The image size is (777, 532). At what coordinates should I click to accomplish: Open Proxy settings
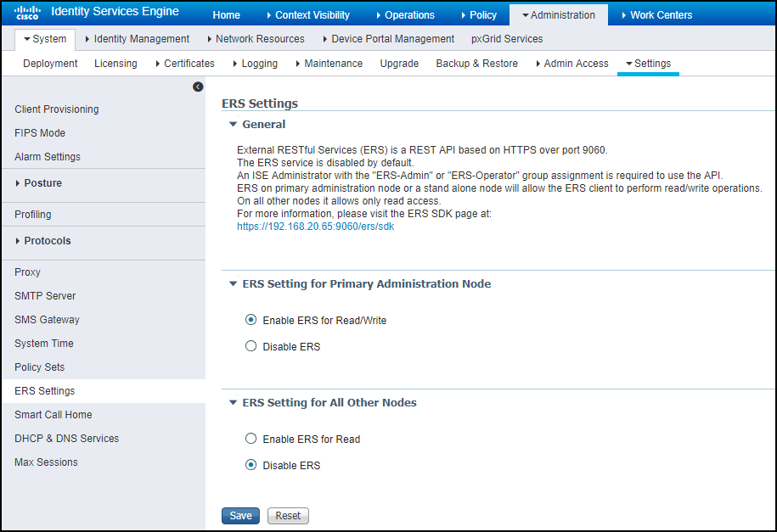(27, 272)
